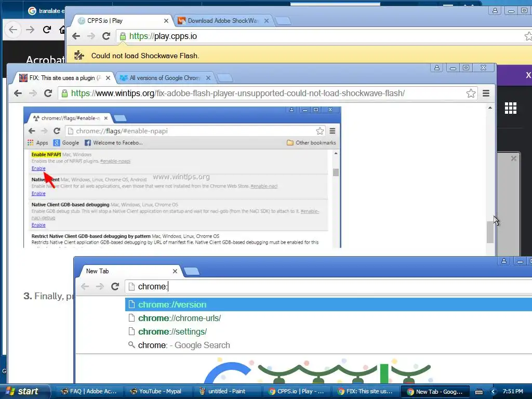Click 7:51 PM taskbar clock
Viewport: 532px width, 399px height.
[513, 392]
